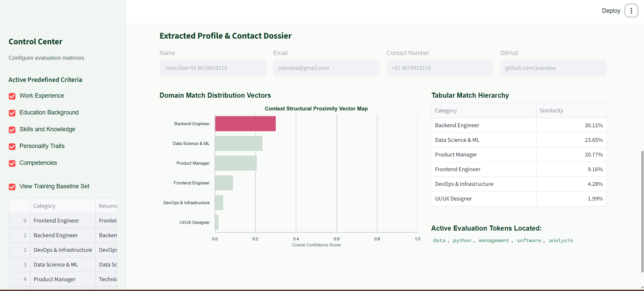Hide the View Training Baseline Set table
This screenshot has width=644, height=291.
coord(12,187)
